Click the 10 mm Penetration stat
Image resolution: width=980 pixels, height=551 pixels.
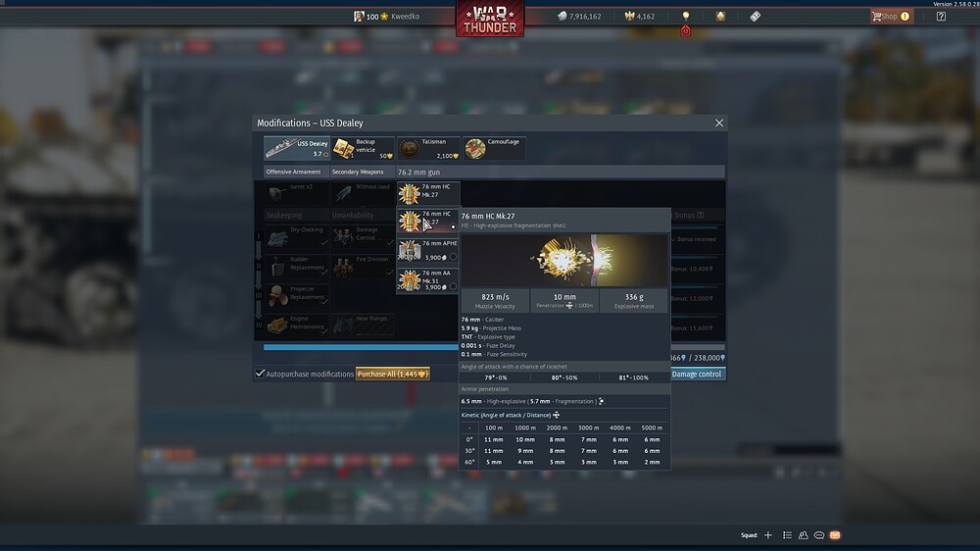[x=564, y=301]
